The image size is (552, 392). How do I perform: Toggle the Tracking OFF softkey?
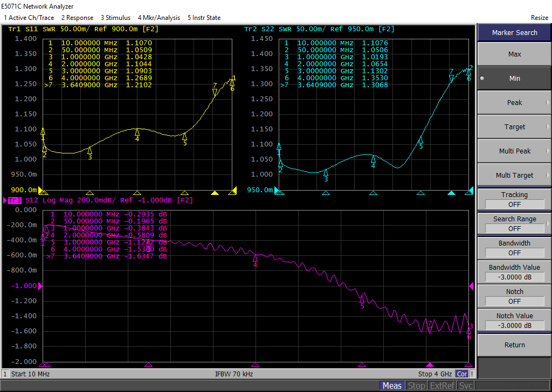[x=514, y=200]
